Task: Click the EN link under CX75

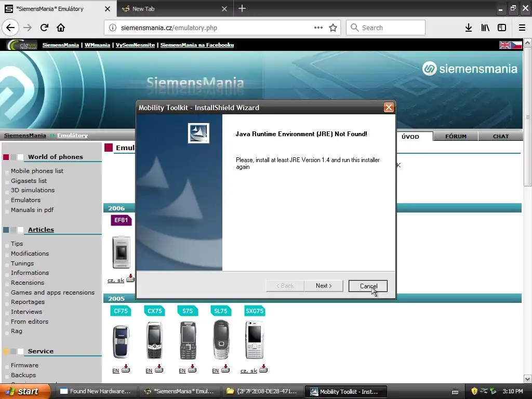Action: pyautogui.click(x=149, y=371)
